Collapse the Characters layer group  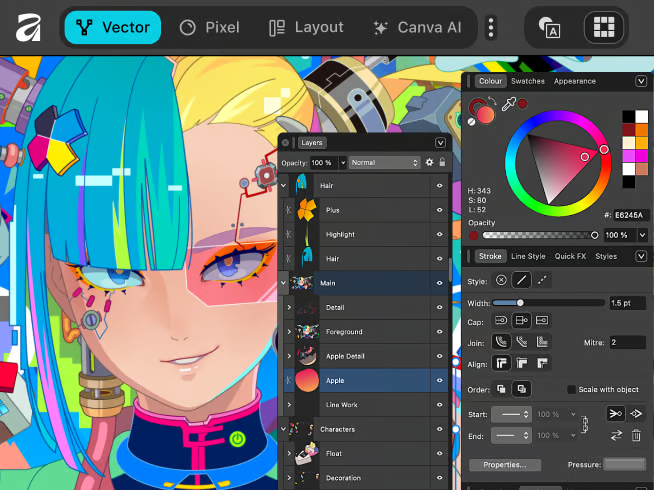click(284, 430)
